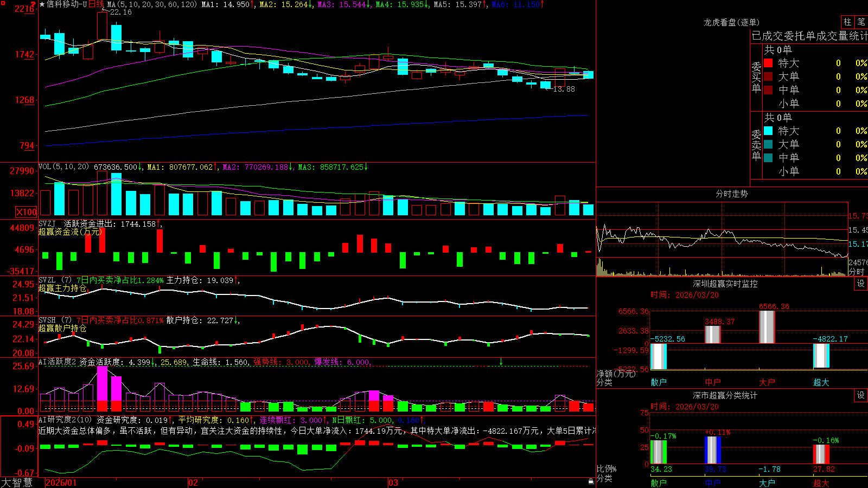Click the 小单 row under 委买单

click(815, 104)
